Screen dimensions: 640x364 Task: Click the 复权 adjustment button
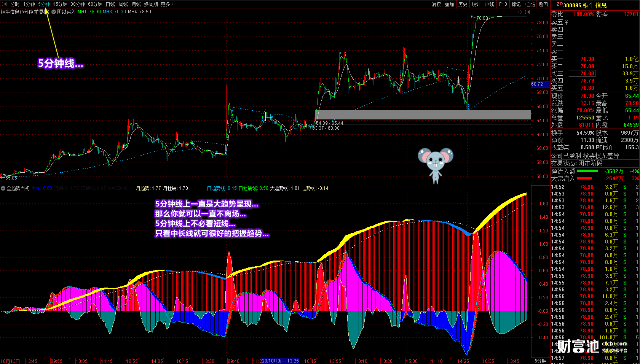pos(436,4)
